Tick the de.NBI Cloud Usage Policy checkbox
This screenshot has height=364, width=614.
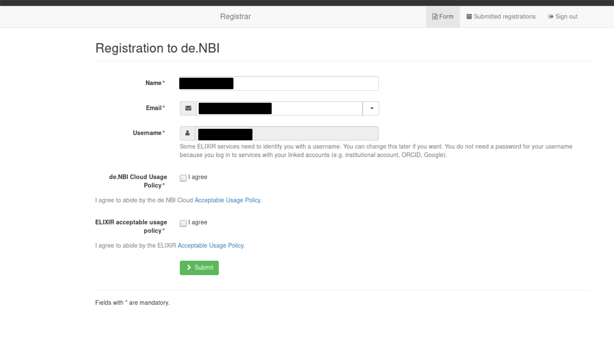coord(183,178)
